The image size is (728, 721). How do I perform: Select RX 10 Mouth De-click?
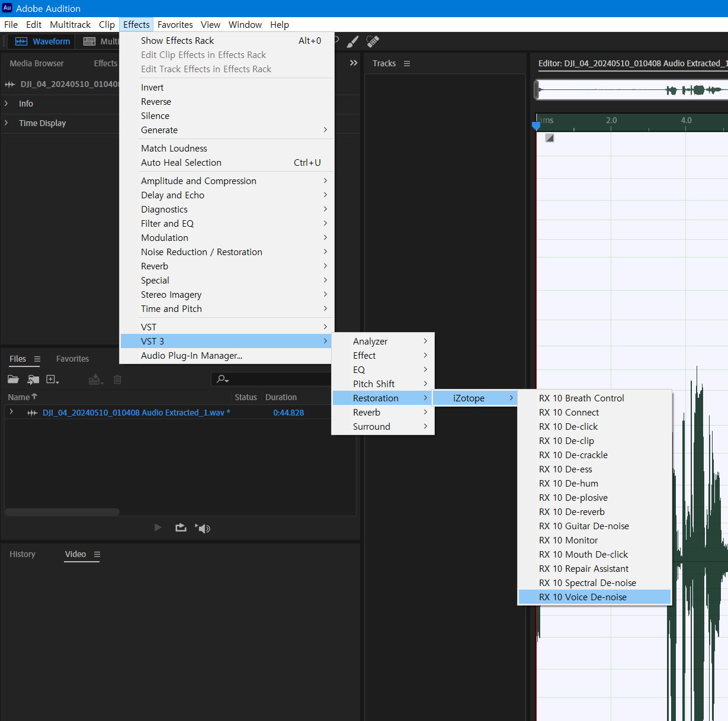tap(595, 555)
